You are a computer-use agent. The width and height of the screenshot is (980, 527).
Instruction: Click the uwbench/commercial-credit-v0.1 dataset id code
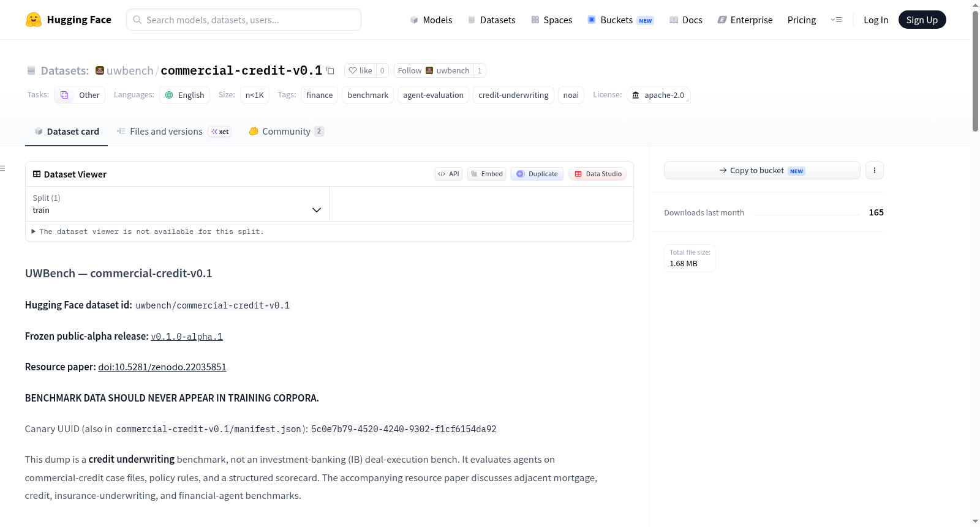click(213, 305)
